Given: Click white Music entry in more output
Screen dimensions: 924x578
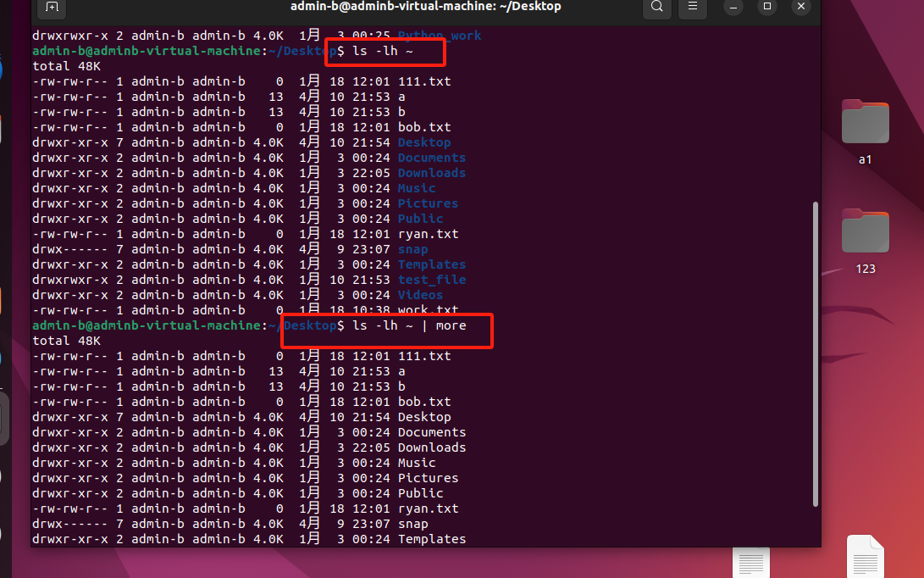Looking at the screenshot, I should click(x=417, y=463).
